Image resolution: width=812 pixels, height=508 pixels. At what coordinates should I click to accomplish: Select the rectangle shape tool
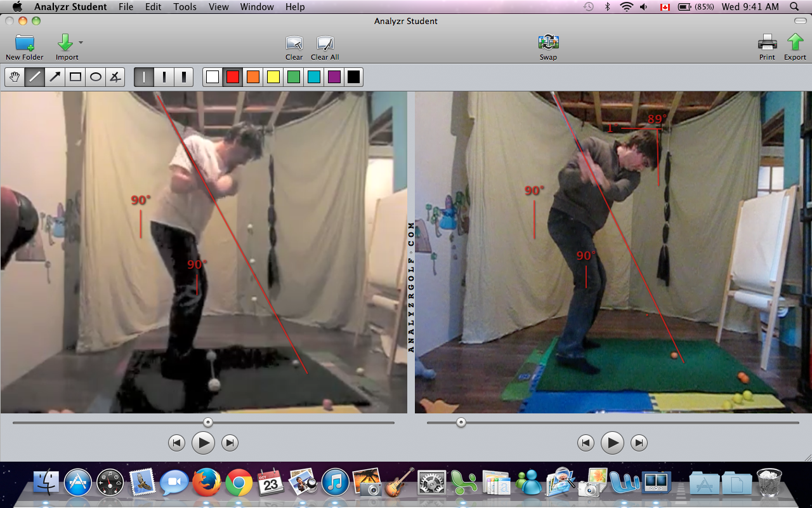(x=75, y=77)
